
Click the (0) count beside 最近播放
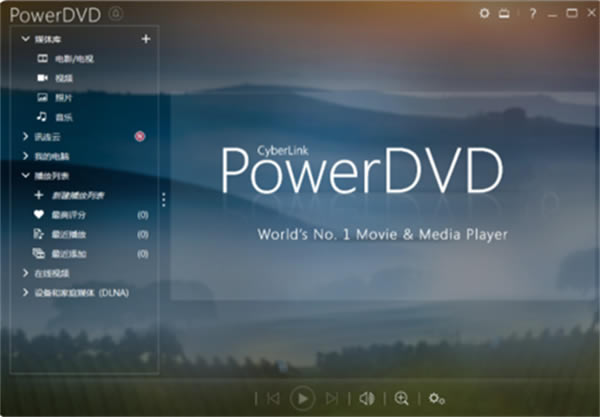point(143,234)
